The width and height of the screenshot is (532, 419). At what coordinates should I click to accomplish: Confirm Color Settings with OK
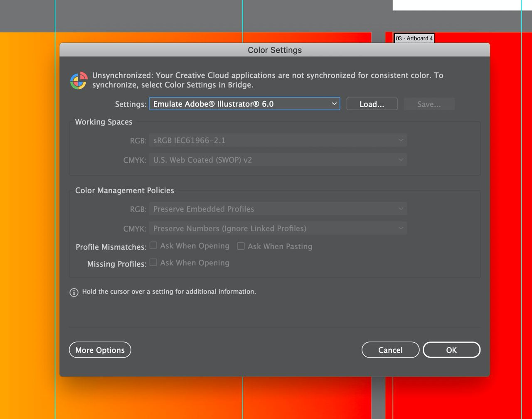click(451, 350)
